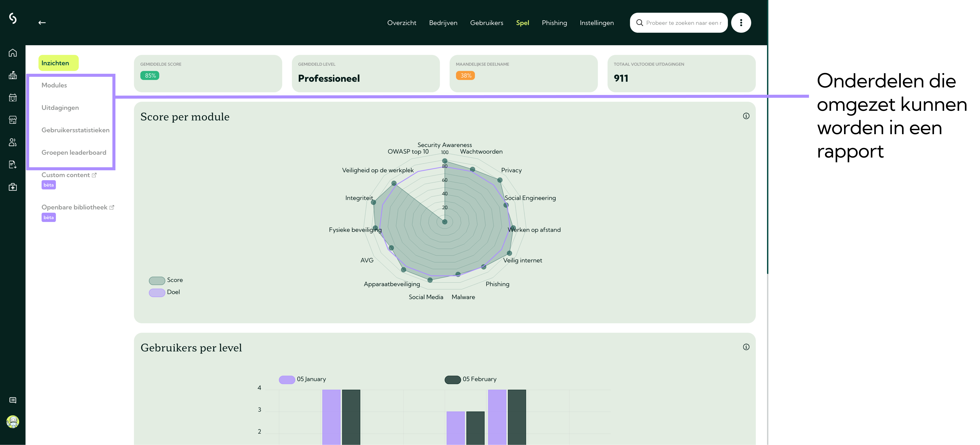Toggle the 05 January series legend
This screenshot has width=980, height=445.
click(x=302, y=379)
